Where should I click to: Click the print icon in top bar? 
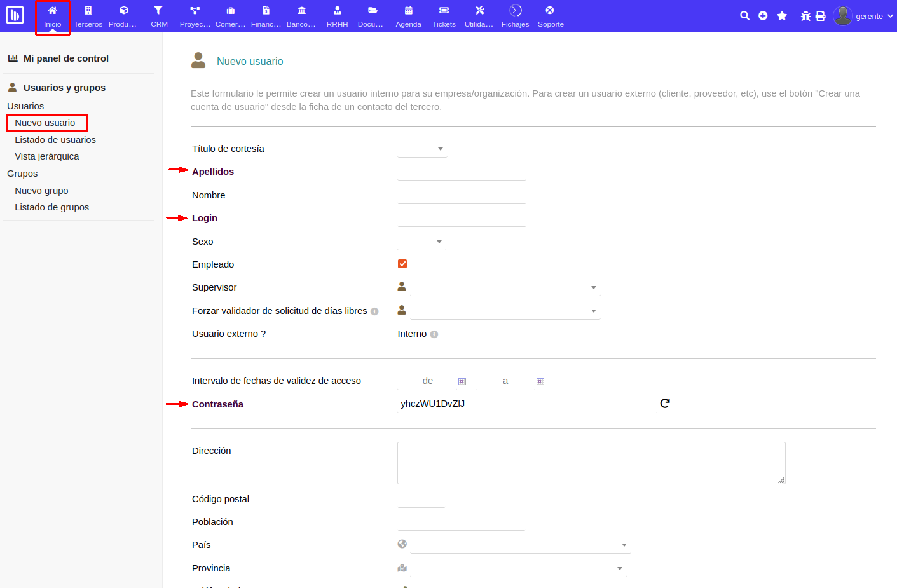pos(821,16)
